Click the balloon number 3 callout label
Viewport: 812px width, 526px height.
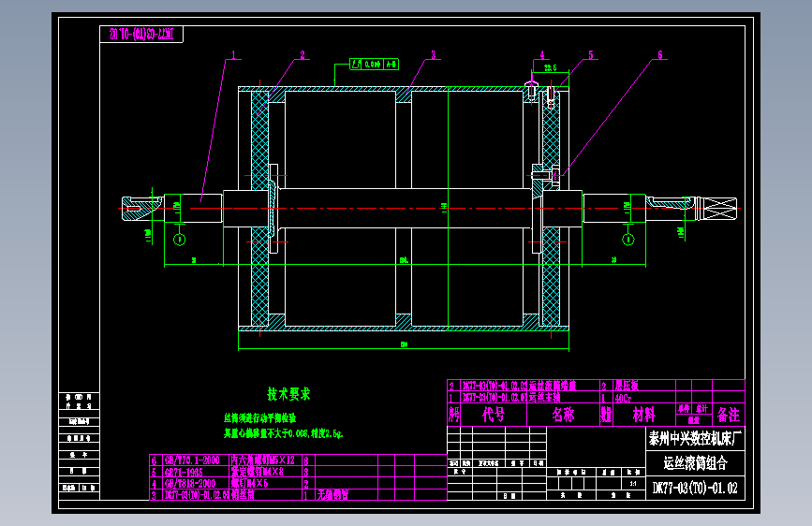434,55
